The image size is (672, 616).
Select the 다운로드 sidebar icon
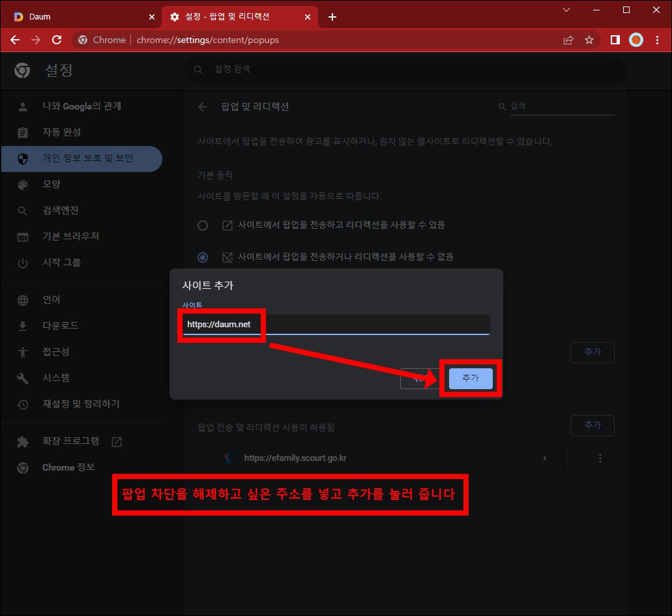(x=23, y=325)
